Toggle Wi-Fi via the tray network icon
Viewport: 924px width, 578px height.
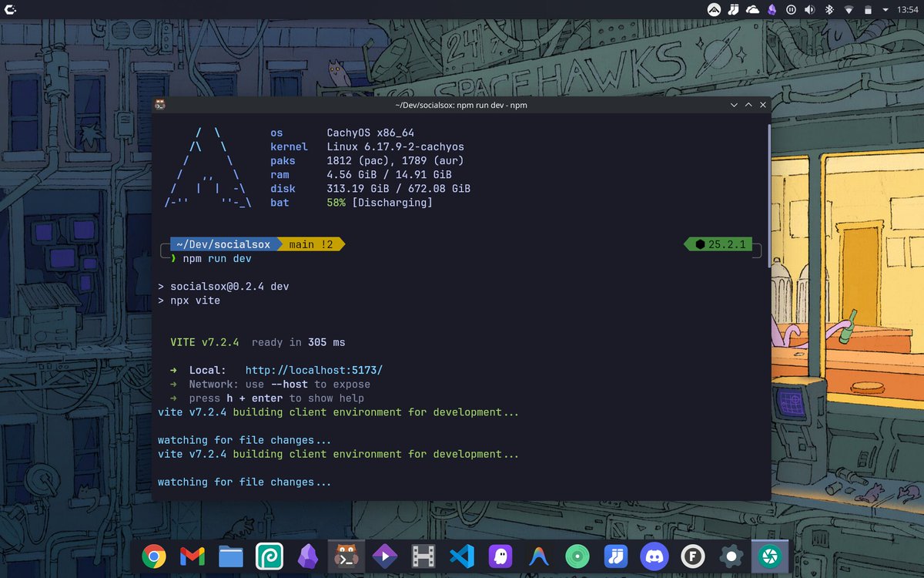point(849,9)
